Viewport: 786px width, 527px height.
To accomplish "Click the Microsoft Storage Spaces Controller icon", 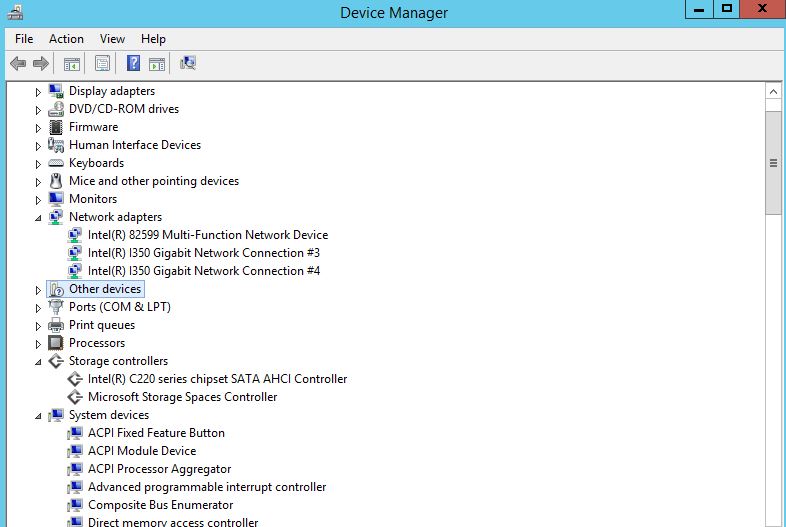I will click(75, 397).
